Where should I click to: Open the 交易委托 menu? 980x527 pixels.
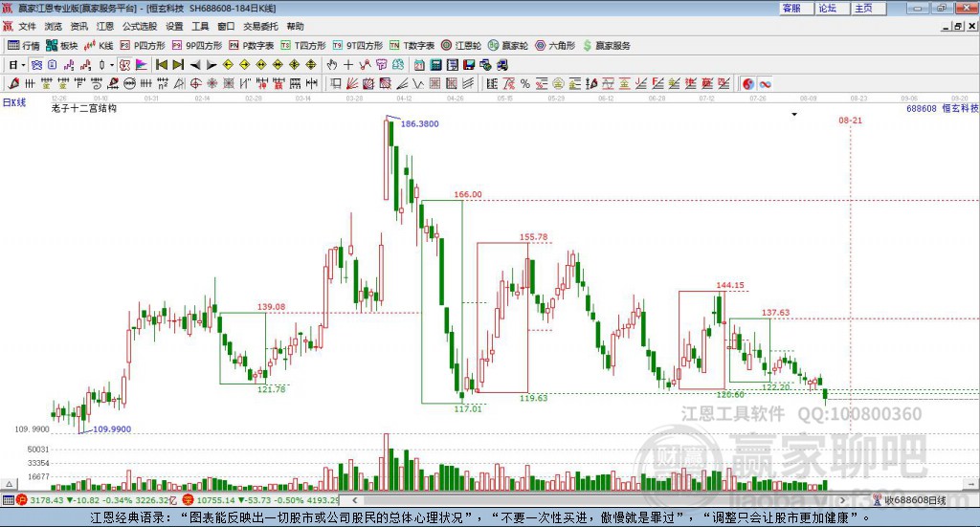click(x=260, y=26)
